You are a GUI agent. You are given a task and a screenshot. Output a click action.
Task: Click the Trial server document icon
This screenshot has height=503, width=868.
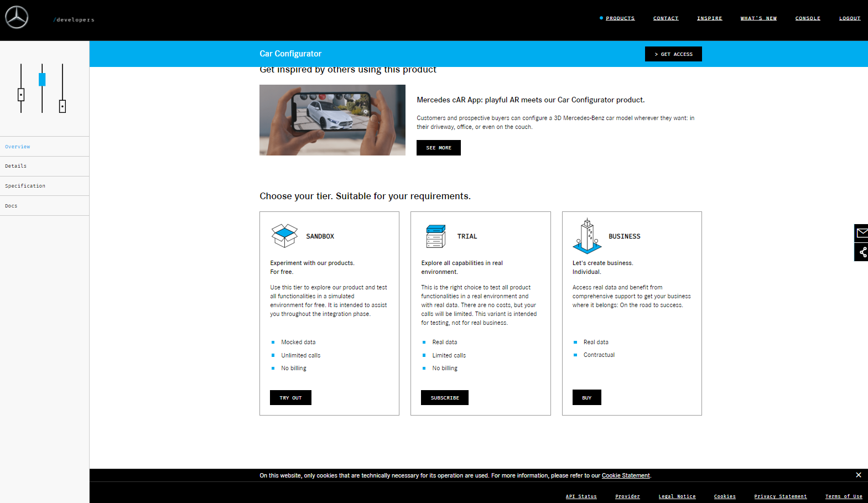(436, 236)
